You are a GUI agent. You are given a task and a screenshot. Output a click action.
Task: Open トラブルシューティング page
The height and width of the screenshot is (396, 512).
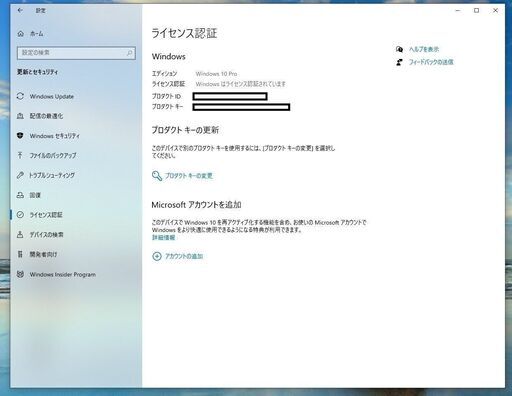[x=52, y=175]
